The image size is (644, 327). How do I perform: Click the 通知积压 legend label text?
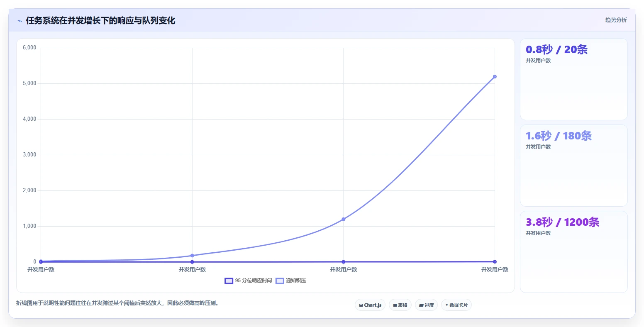point(296,281)
